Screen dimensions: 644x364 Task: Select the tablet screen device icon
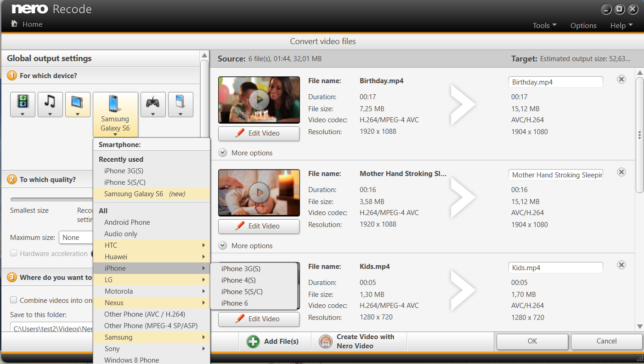pos(78,104)
